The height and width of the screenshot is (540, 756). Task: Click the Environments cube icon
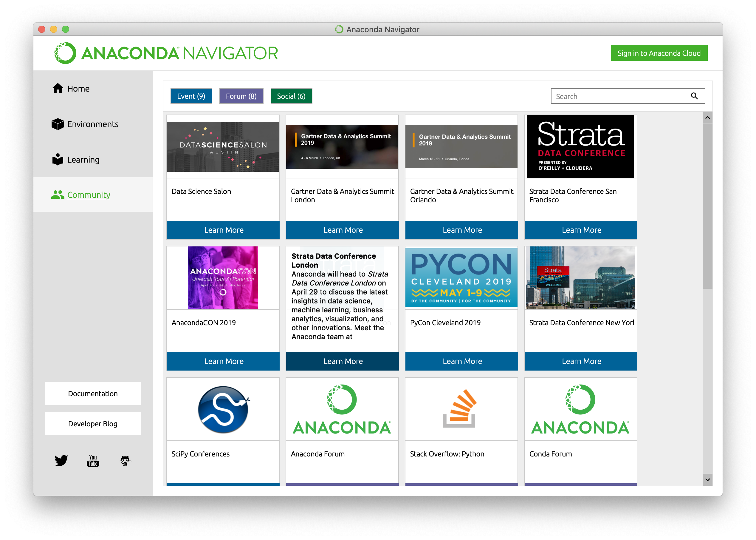pos(58,124)
